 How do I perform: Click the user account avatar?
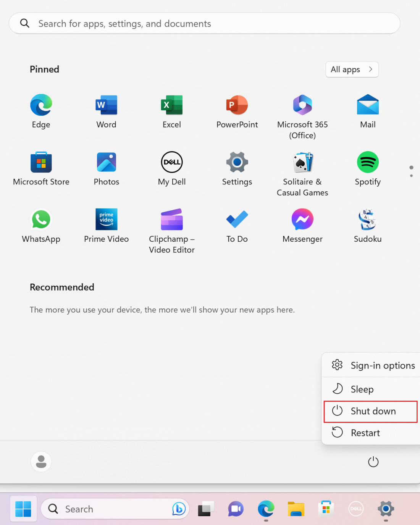tap(41, 461)
